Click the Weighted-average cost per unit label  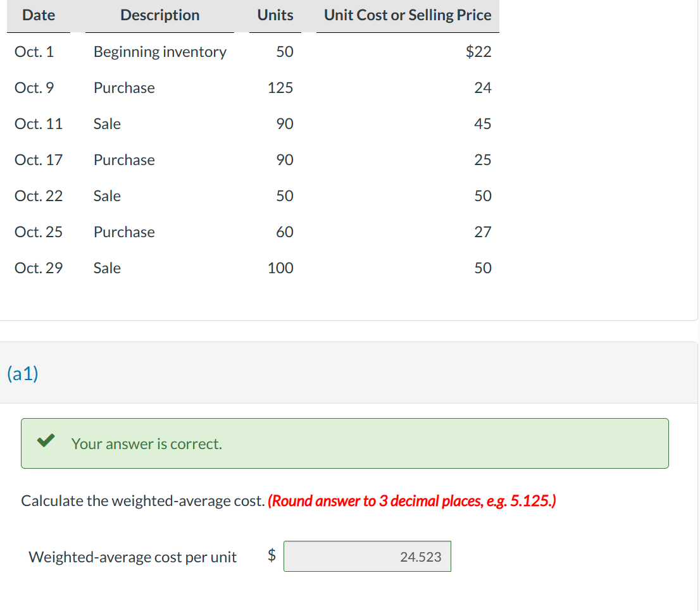tap(132, 557)
